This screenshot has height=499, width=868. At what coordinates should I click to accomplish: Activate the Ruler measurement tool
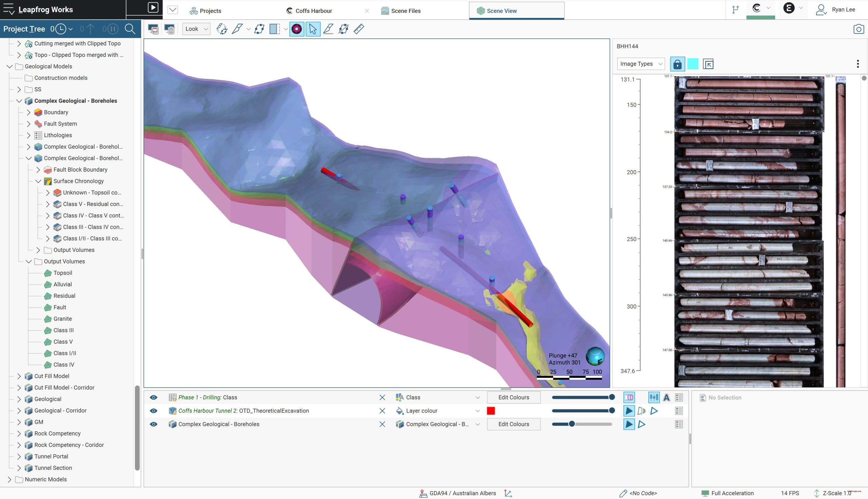tap(358, 29)
